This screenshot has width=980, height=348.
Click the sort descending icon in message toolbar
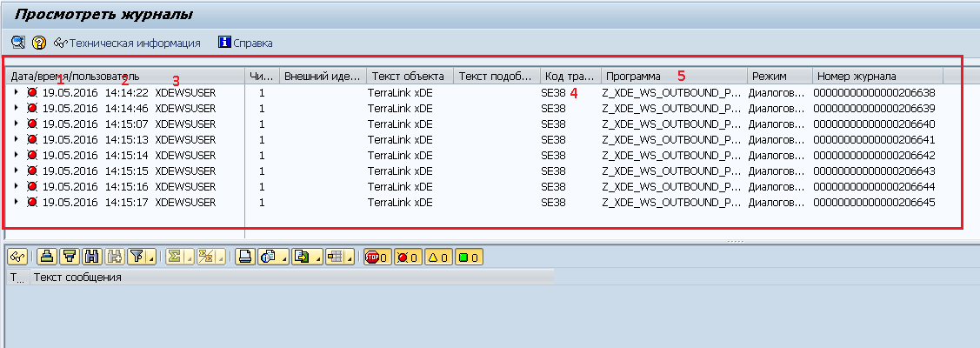(x=70, y=256)
